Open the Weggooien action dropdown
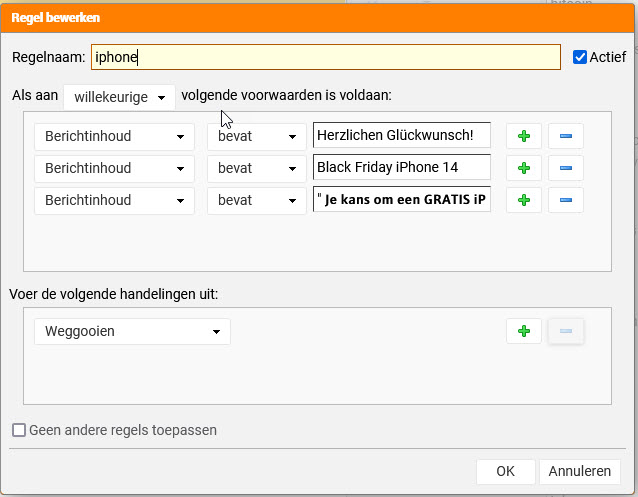This screenshot has height=497, width=638. 132,331
